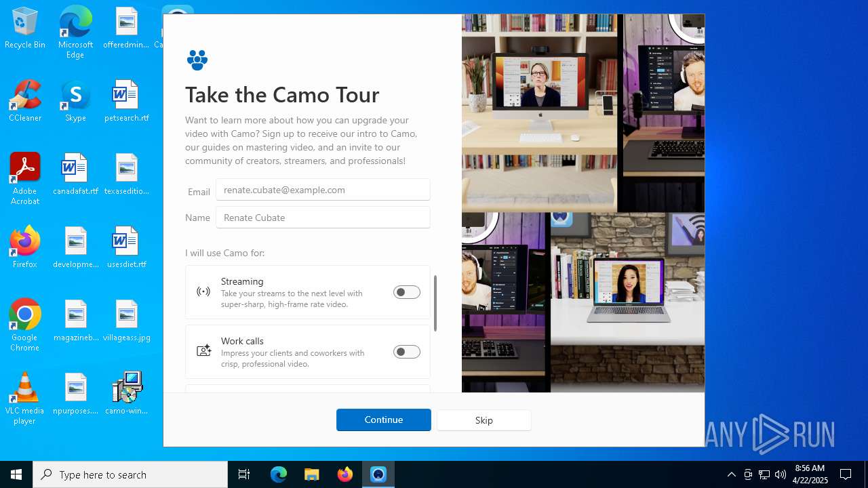Enable the Streaming toggle switch
Screen dimensions: 868x488
407,292
